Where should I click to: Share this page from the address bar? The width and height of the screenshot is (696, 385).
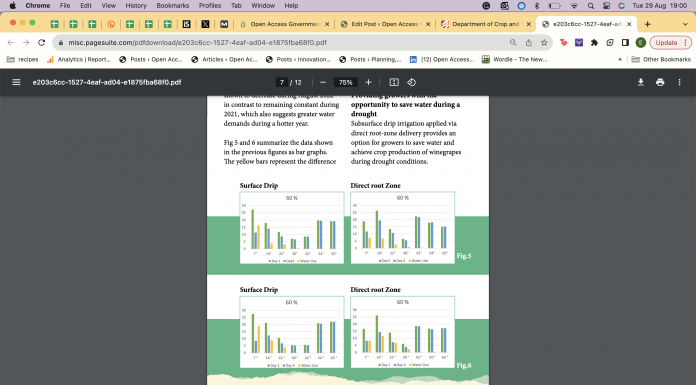click(x=529, y=43)
